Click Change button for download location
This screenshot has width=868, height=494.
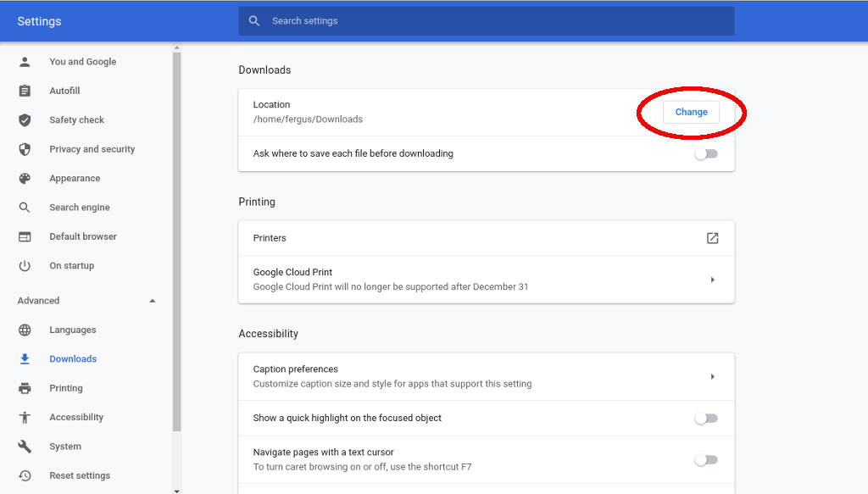coord(691,112)
